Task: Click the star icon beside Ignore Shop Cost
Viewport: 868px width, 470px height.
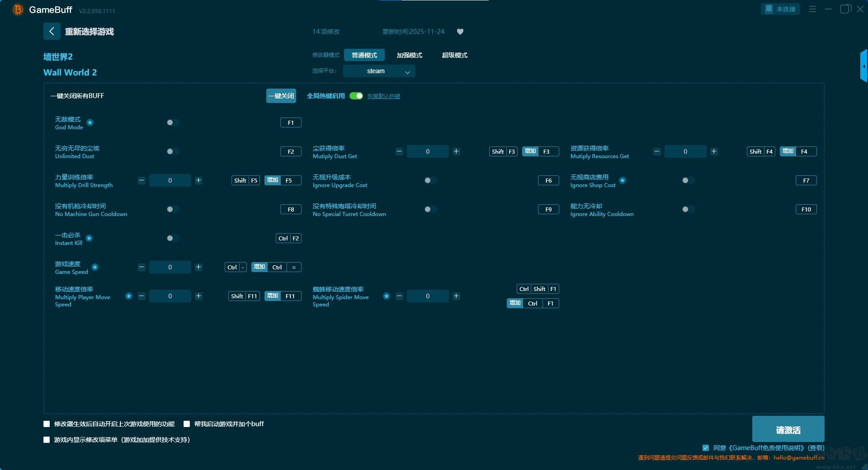Action: click(623, 180)
